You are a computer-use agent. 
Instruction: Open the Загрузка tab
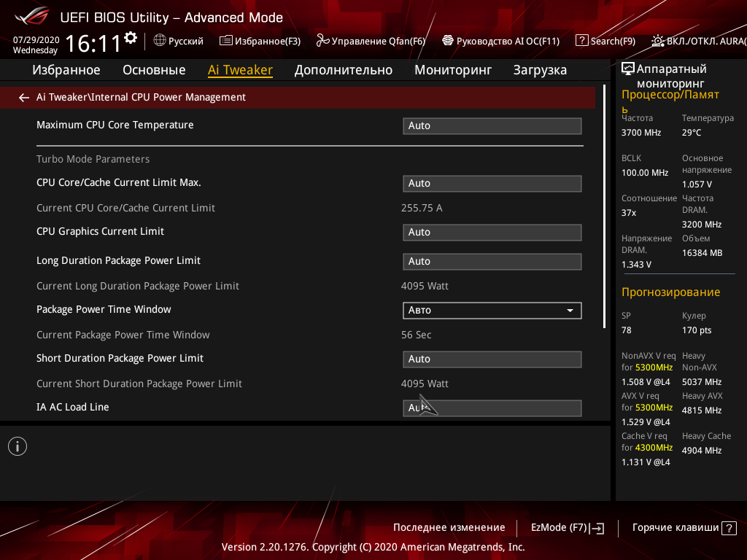point(540,70)
